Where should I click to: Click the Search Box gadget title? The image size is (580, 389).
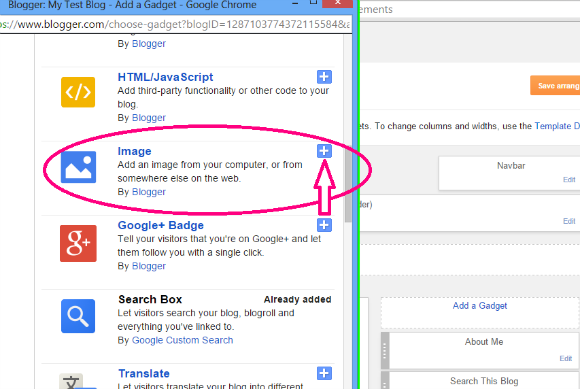[150, 299]
